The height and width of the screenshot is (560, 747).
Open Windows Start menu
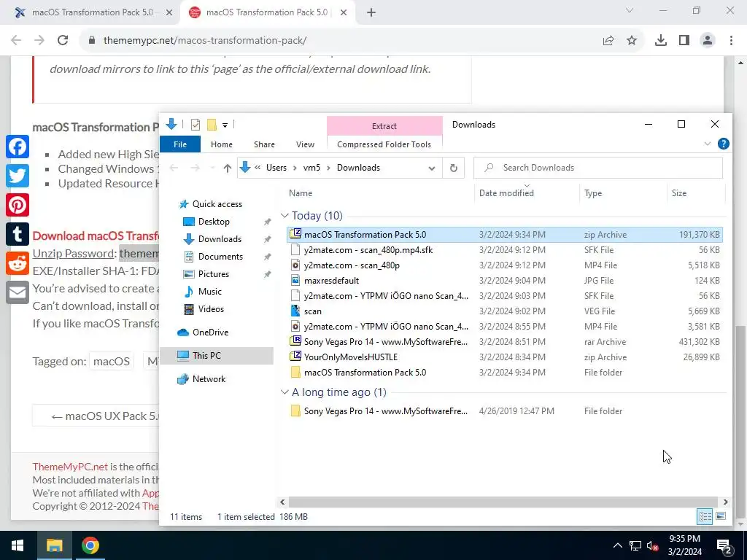coord(18,545)
